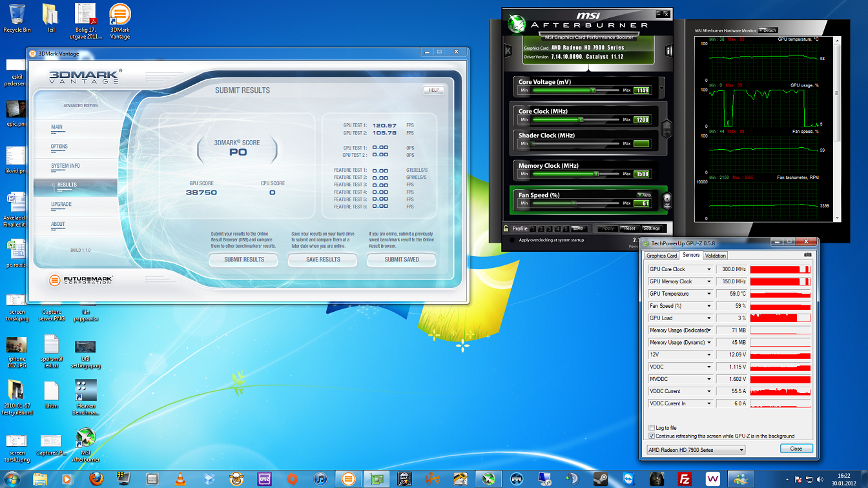Image resolution: width=868 pixels, height=488 pixels.
Task: Select Afterburner profile slot 5
Action: tap(566, 229)
